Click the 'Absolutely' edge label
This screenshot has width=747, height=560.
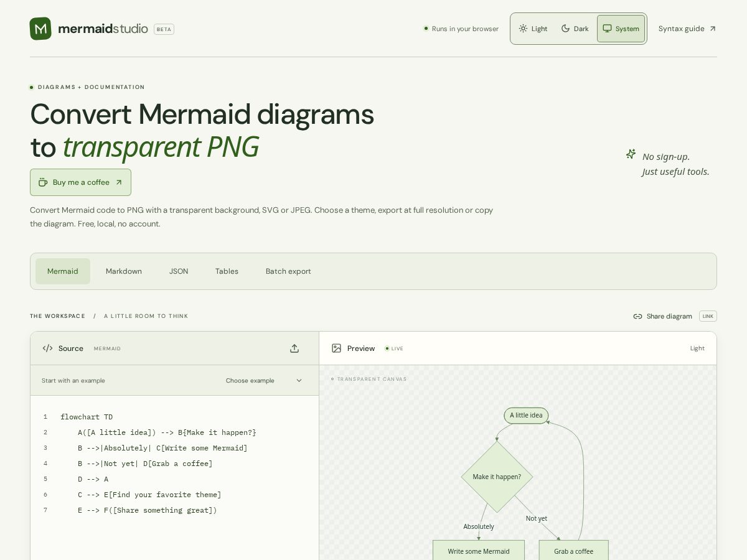point(479,526)
